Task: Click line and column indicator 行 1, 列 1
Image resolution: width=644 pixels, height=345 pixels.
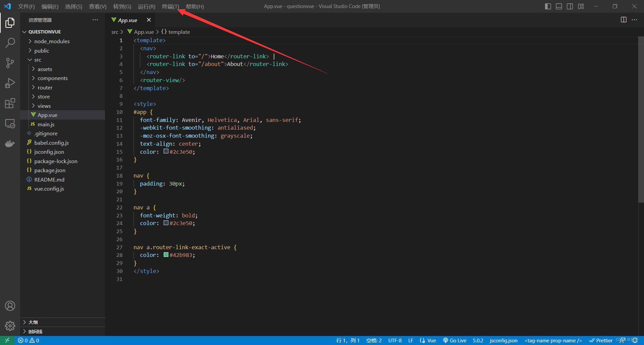Action: 348,340
